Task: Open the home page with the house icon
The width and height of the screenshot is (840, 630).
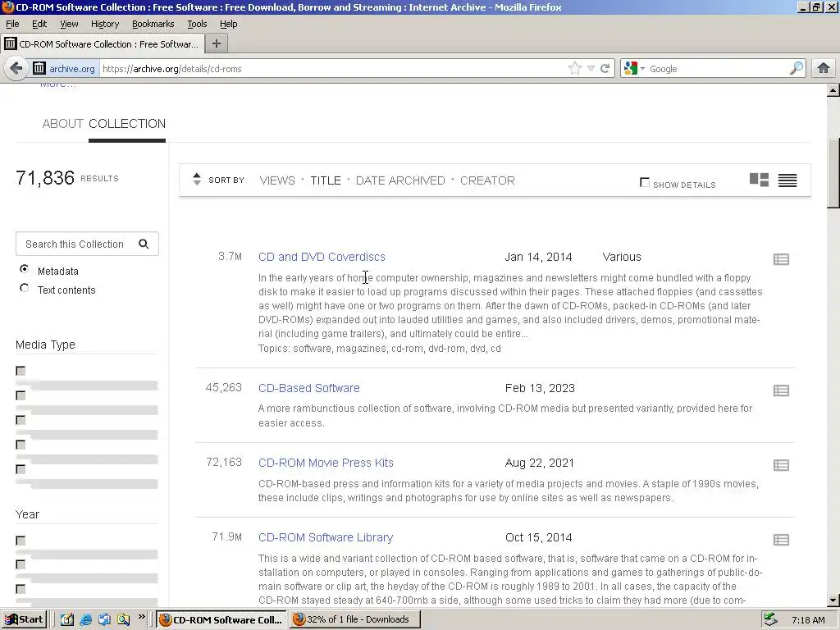Action: (824, 68)
